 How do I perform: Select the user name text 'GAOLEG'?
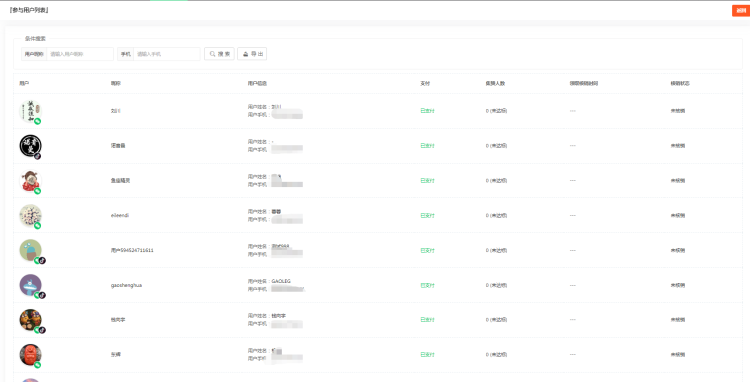pyautogui.click(x=281, y=281)
